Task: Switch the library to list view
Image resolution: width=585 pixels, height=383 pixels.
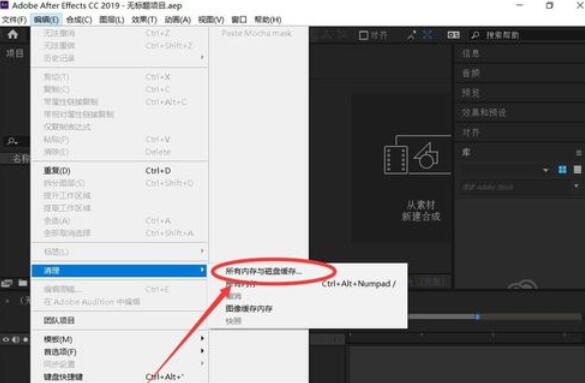Action: tap(577, 170)
